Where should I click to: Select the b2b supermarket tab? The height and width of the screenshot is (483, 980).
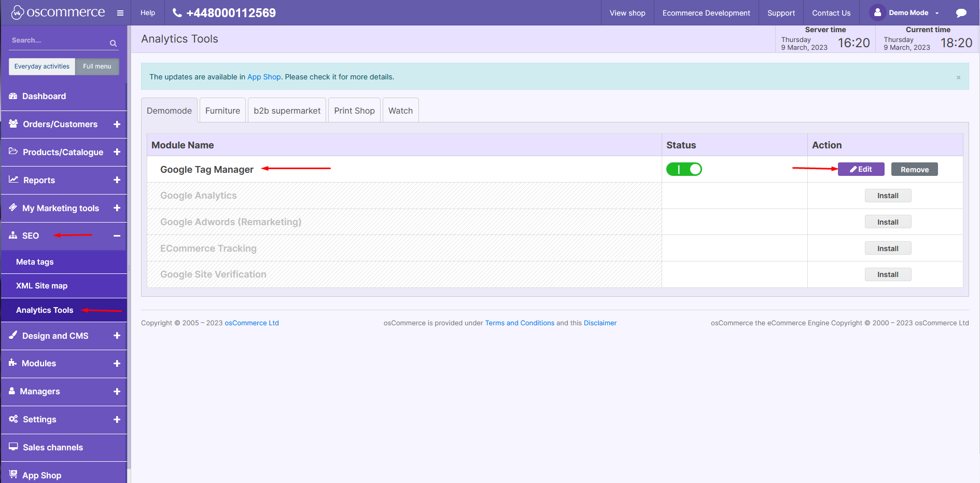(287, 111)
